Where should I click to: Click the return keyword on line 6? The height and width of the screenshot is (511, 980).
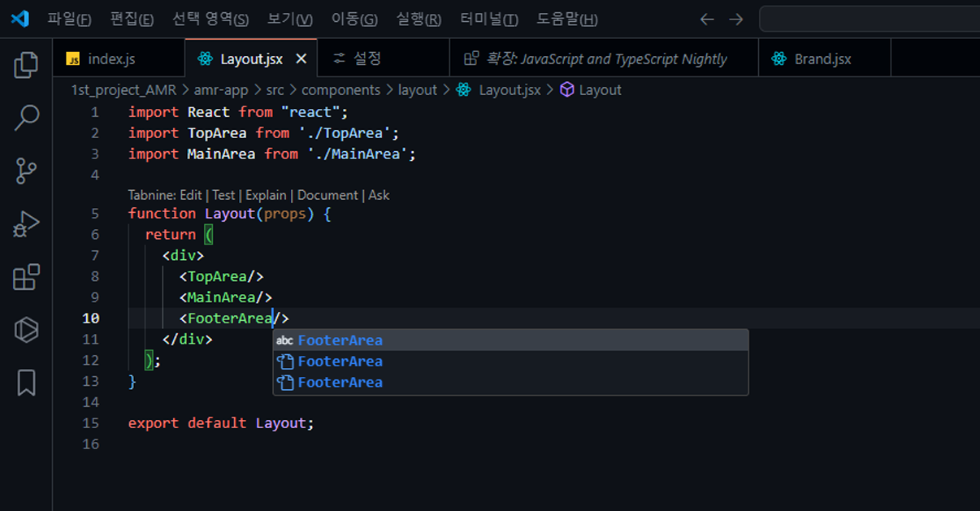pyautogui.click(x=171, y=235)
